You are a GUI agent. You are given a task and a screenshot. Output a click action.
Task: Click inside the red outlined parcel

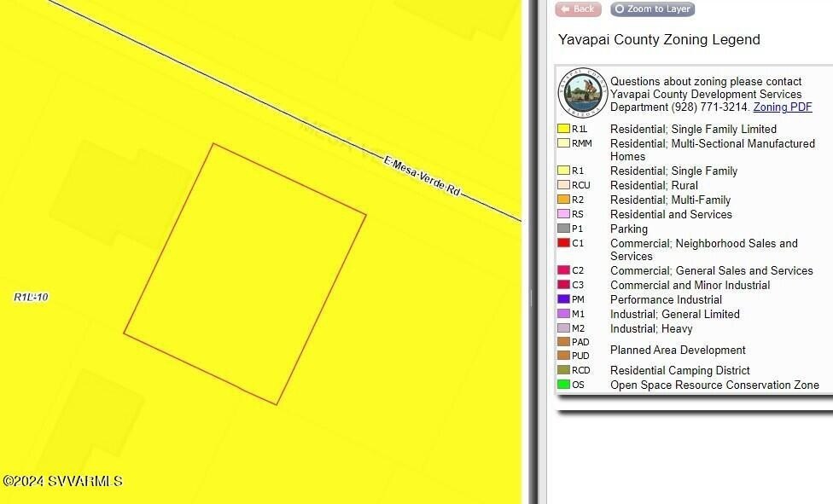point(245,273)
